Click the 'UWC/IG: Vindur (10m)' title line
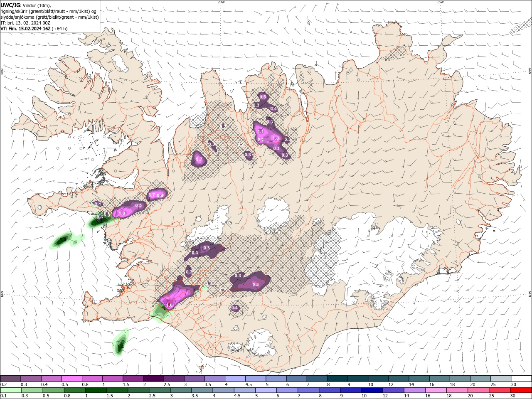The image size is (532, 399). [x=25, y=5]
